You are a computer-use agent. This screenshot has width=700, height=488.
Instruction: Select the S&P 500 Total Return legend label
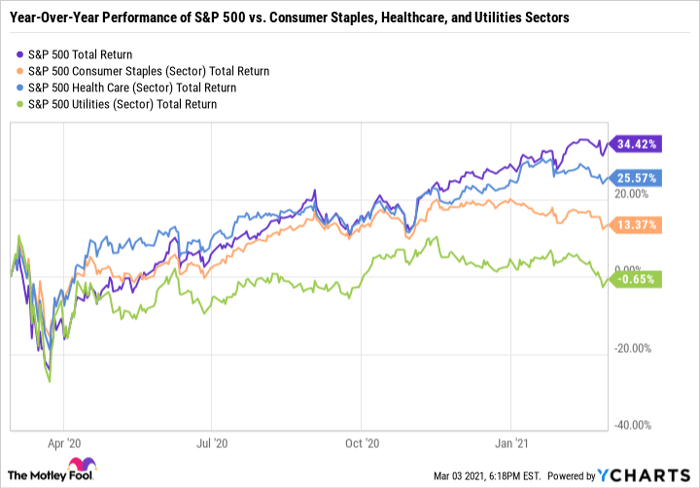coord(96,53)
